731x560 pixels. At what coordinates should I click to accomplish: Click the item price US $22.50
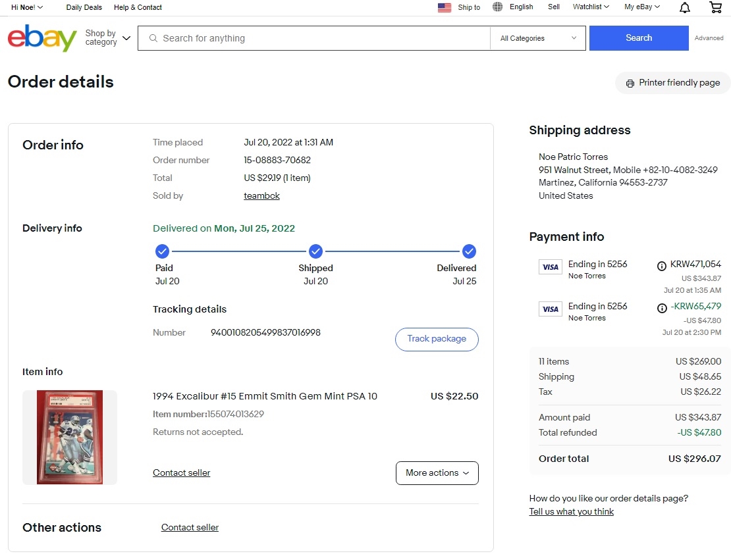tap(454, 396)
